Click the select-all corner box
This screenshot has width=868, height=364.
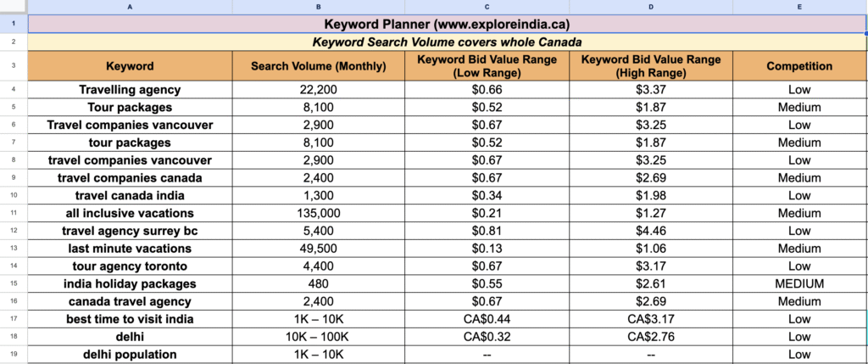[x=14, y=7]
